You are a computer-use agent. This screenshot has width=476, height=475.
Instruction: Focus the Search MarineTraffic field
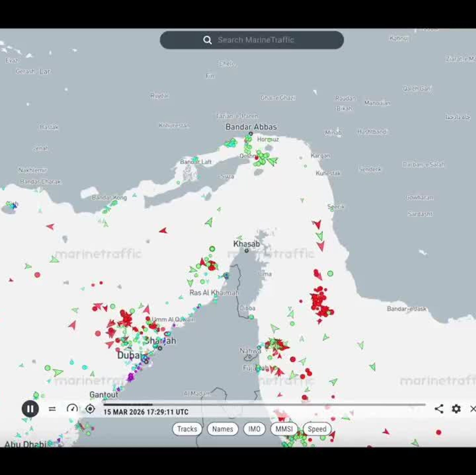(256, 40)
